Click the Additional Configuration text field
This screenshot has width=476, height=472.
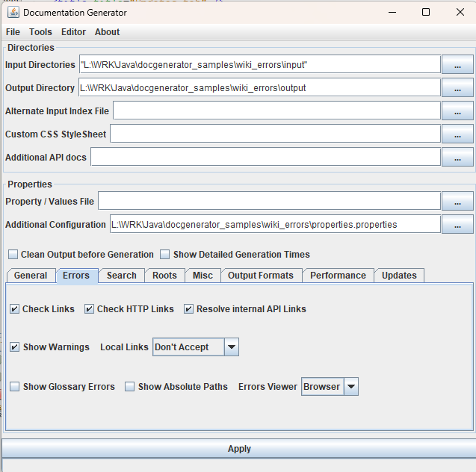point(275,224)
